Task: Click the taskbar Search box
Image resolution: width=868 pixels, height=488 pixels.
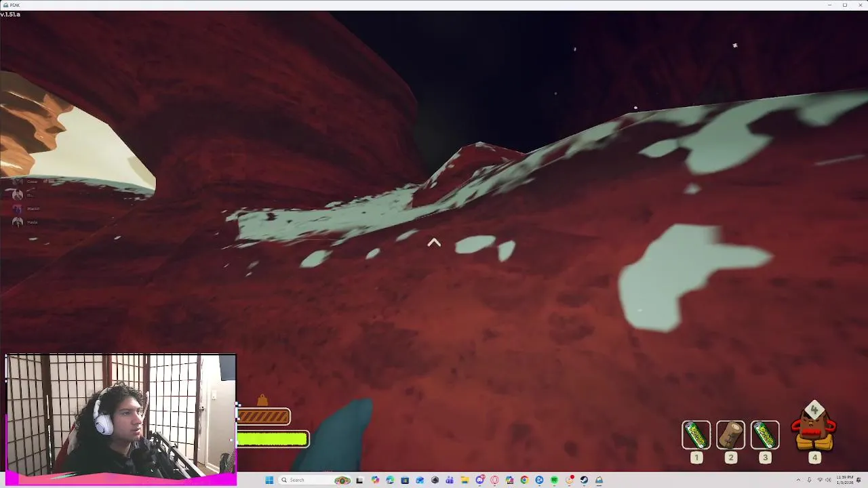Action: [x=315, y=480]
